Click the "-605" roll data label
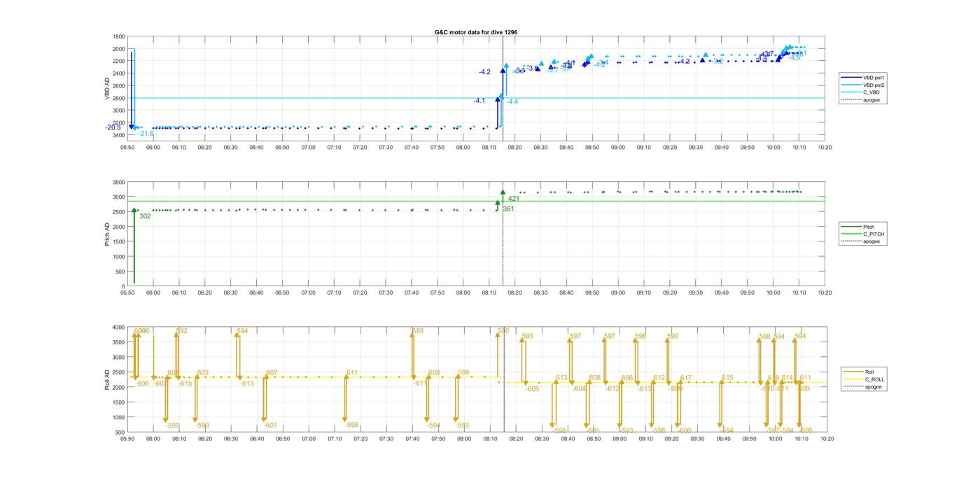This screenshot has width=980, height=485. tap(532, 389)
